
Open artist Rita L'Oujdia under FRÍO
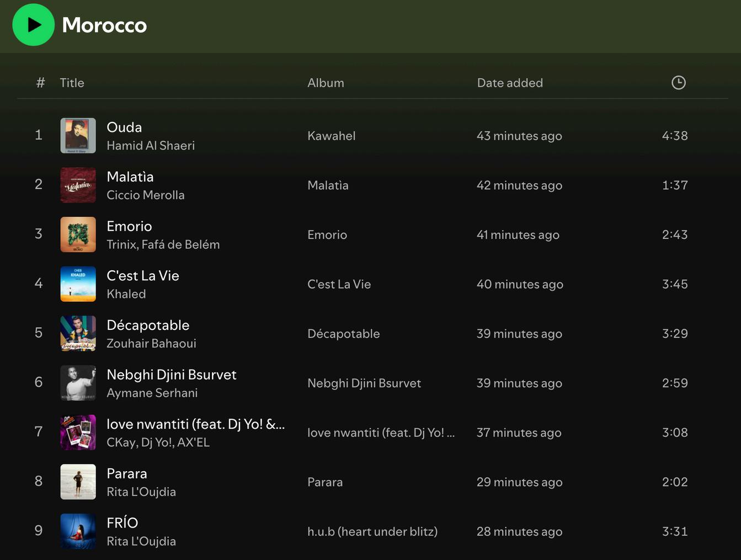tap(141, 541)
